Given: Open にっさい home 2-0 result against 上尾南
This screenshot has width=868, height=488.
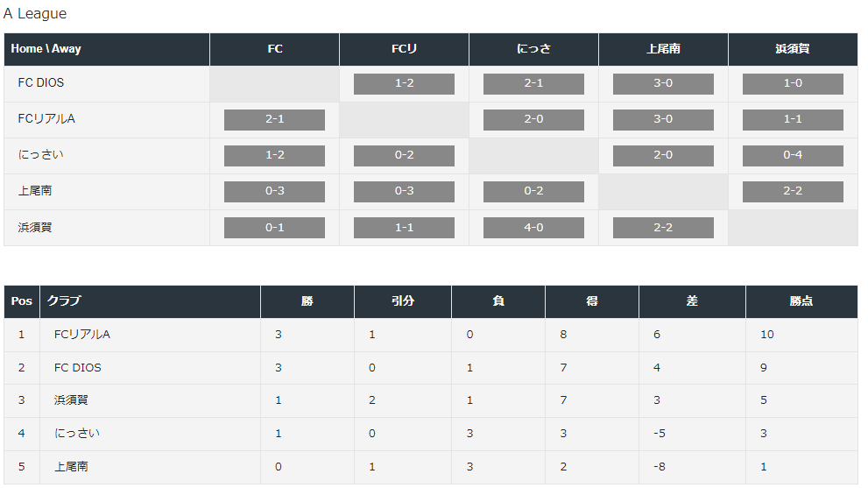Looking at the screenshot, I should (x=663, y=156).
